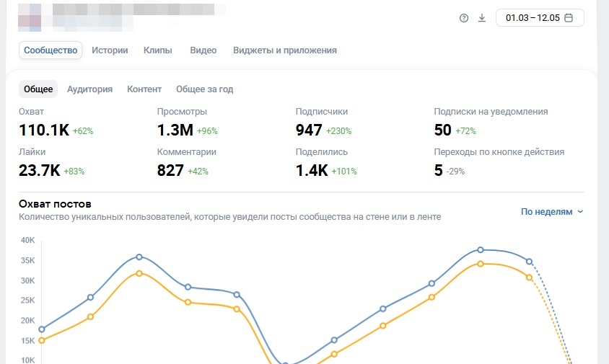Open the 01.03 – 12.05 date range picker
Image resolution: width=609 pixels, height=364 pixels.
click(540, 18)
